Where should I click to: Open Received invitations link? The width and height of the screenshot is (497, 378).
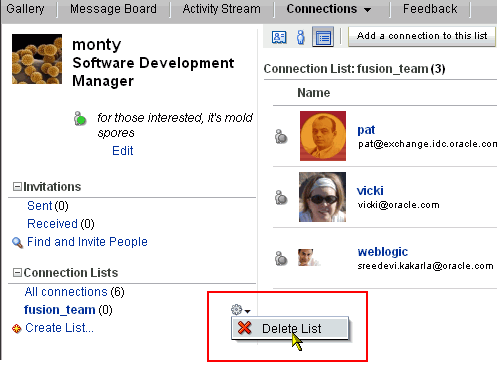click(52, 224)
